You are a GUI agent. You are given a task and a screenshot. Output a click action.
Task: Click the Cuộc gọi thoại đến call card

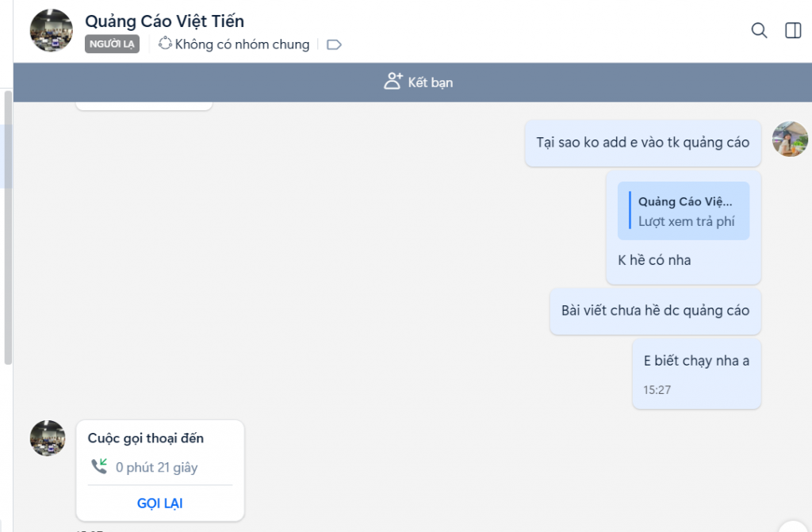click(160, 470)
